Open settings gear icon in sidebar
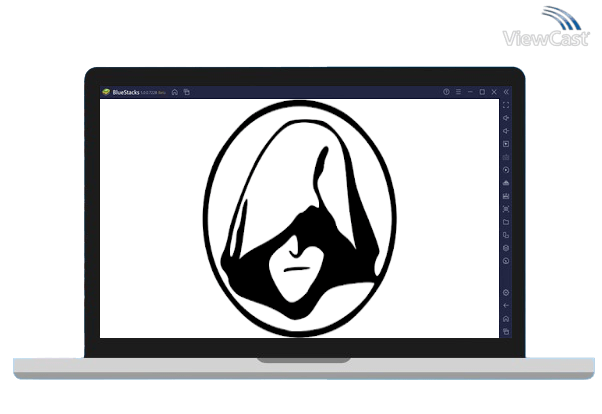 [x=506, y=293]
